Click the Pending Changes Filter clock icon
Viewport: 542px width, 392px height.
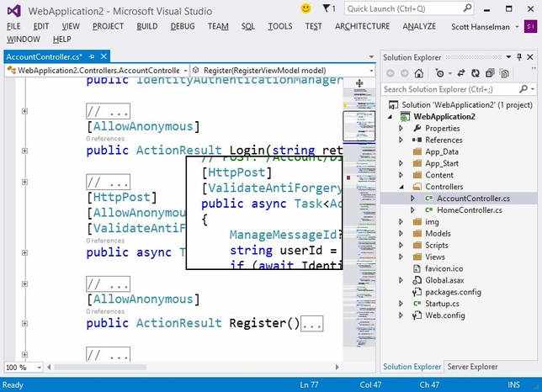click(439, 73)
